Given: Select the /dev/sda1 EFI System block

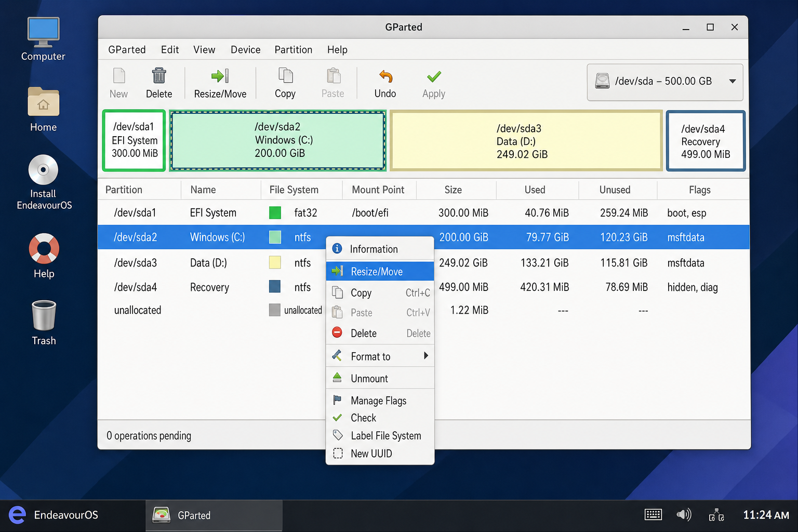Looking at the screenshot, I should (134, 140).
